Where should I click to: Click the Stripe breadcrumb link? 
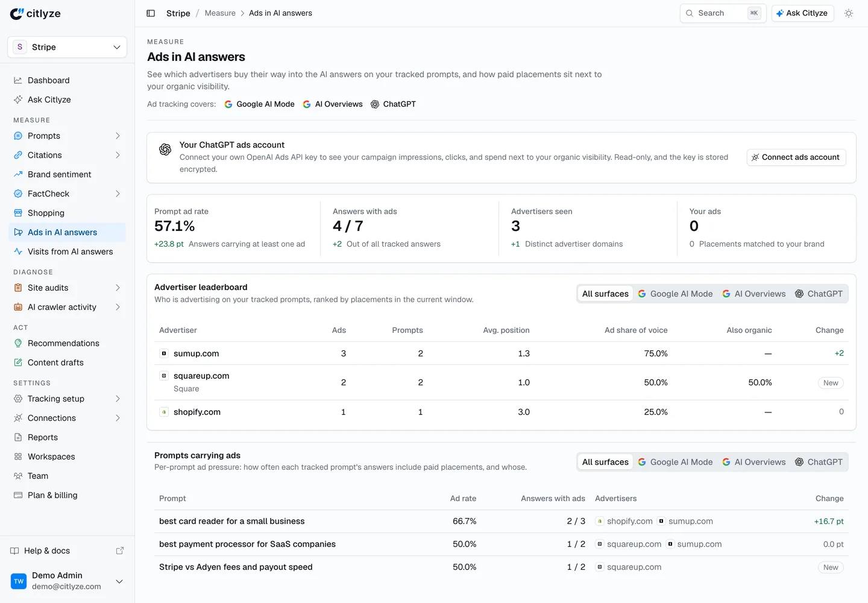pyautogui.click(x=178, y=13)
